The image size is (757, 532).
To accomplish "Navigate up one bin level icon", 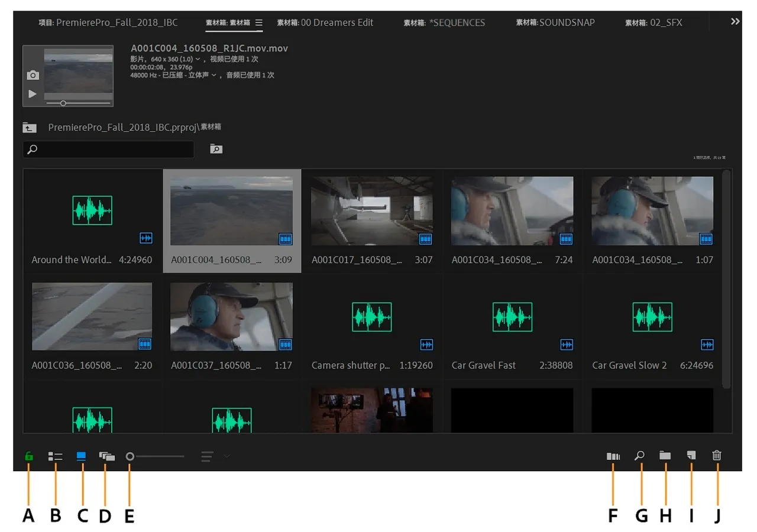I will pos(30,128).
